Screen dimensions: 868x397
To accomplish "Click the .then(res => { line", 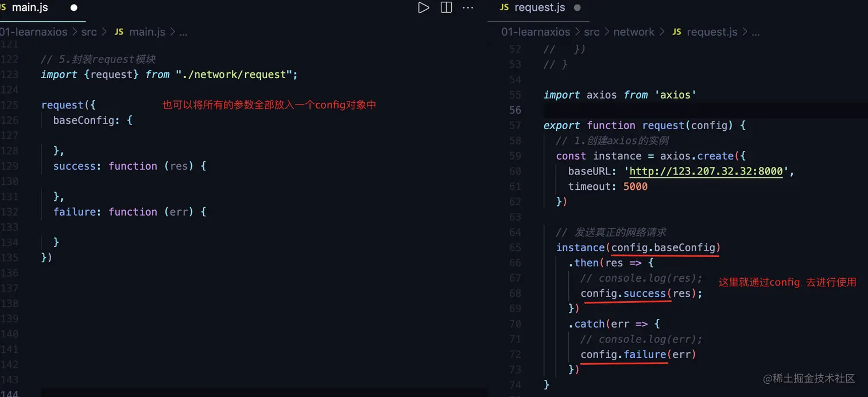I will pyautogui.click(x=611, y=263).
